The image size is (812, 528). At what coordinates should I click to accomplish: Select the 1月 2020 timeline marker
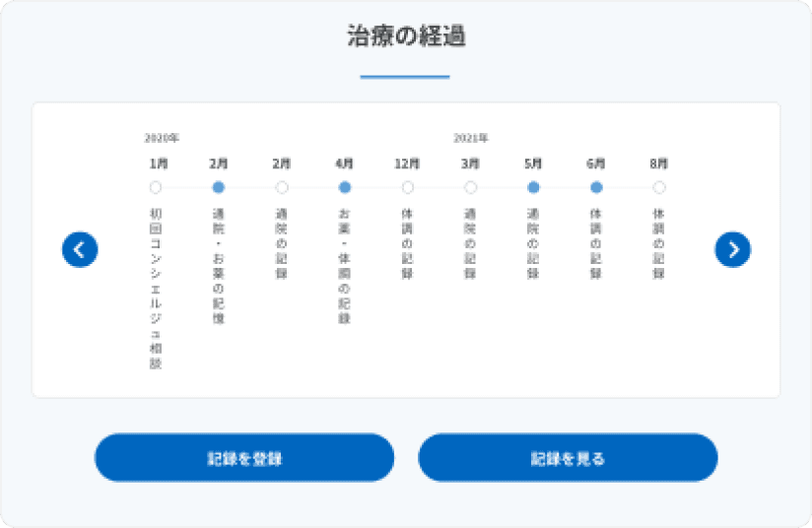pyautogui.click(x=156, y=187)
